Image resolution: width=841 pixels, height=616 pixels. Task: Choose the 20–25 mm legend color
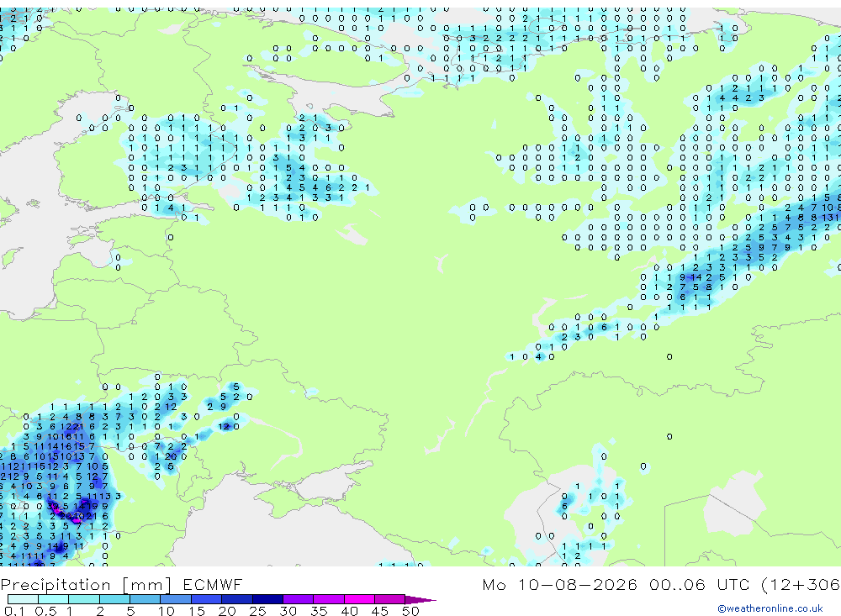point(237,599)
